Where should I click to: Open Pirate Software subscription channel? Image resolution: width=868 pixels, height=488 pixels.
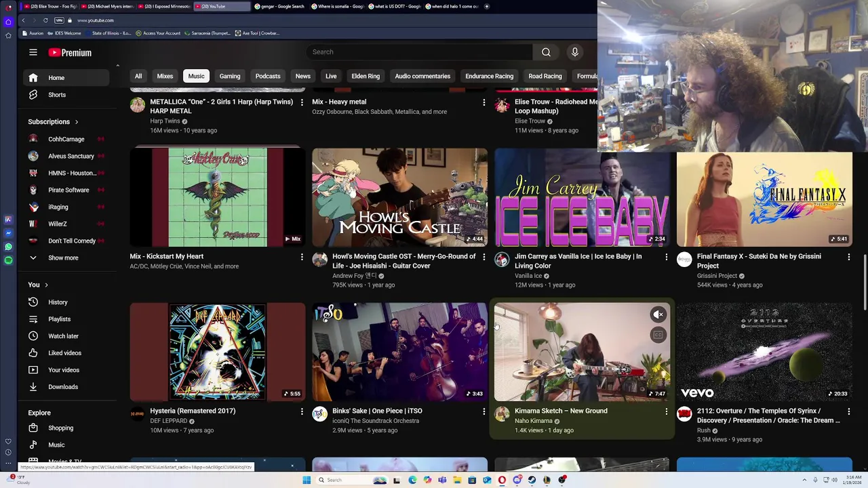(66, 190)
